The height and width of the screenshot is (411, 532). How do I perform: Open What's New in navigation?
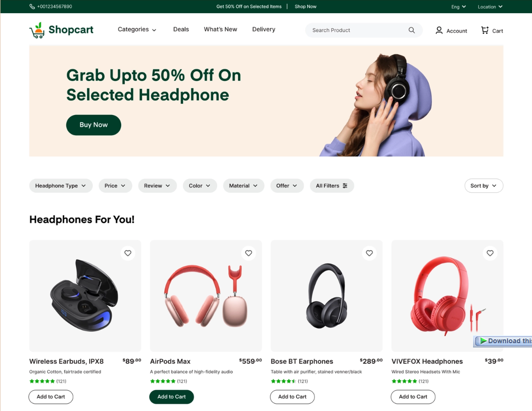click(x=221, y=30)
